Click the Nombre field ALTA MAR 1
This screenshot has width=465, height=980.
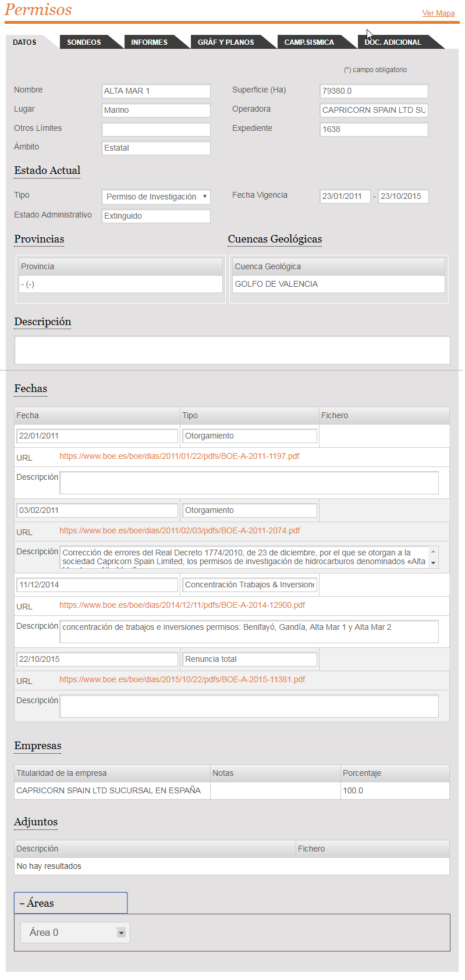point(156,91)
